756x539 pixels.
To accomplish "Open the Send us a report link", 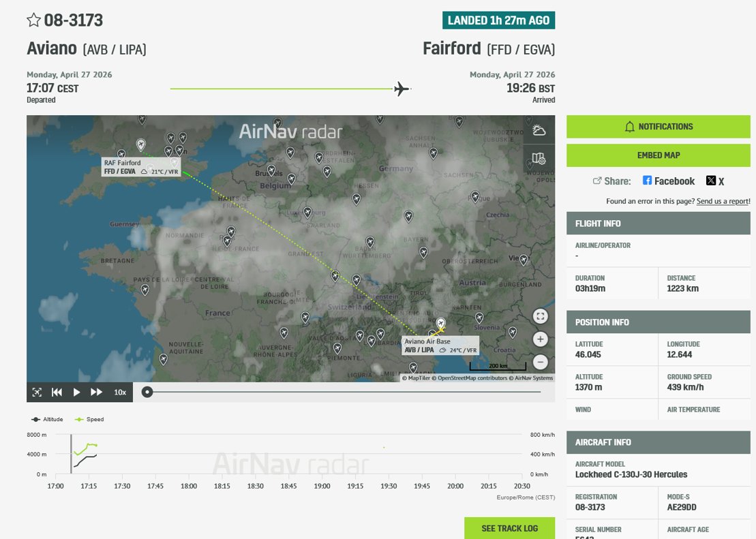I will tap(723, 201).
